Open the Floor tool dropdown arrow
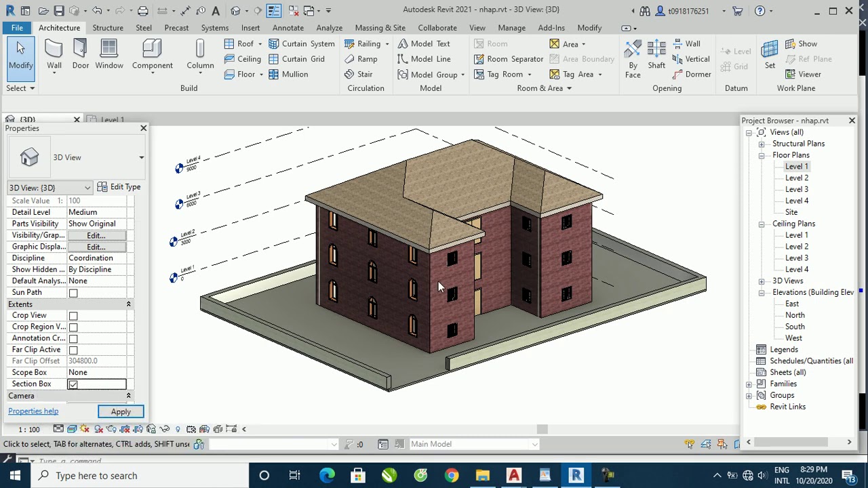This screenshot has height=488, width=868. 261,75
